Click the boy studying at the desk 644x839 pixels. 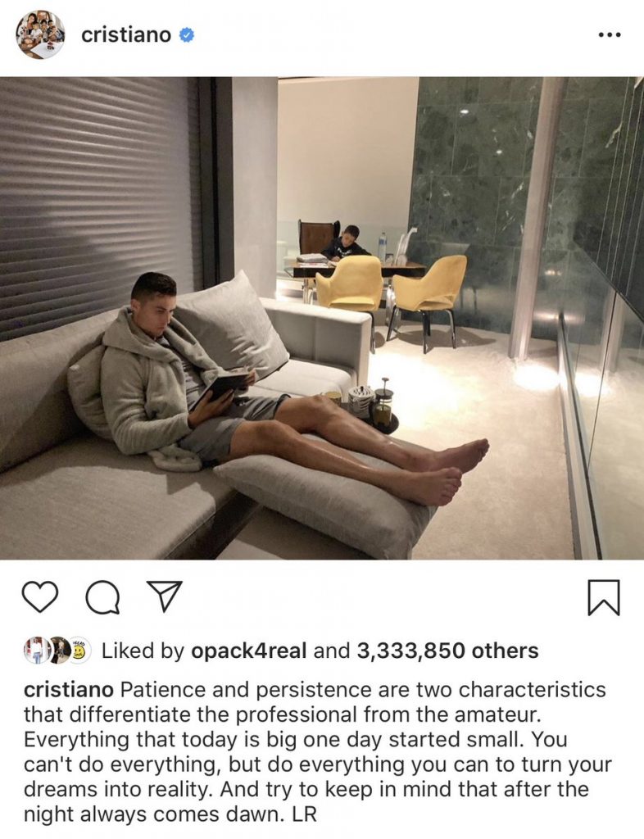346,243
